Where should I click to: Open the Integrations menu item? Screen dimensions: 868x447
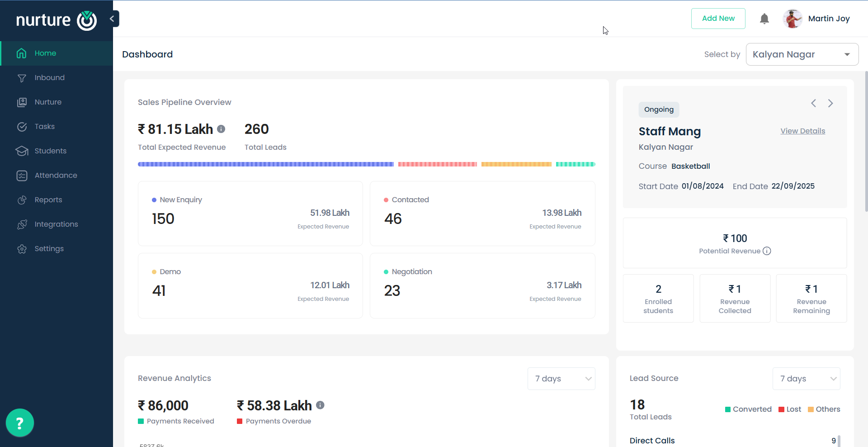click(x=57, y=224)
